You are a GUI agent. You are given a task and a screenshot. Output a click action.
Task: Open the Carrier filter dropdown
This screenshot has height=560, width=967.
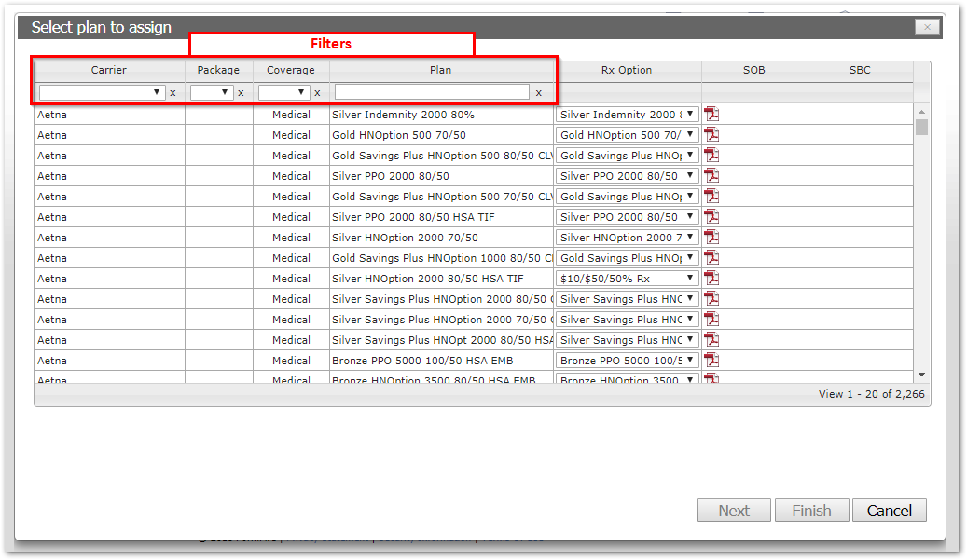tap(102, 92)
